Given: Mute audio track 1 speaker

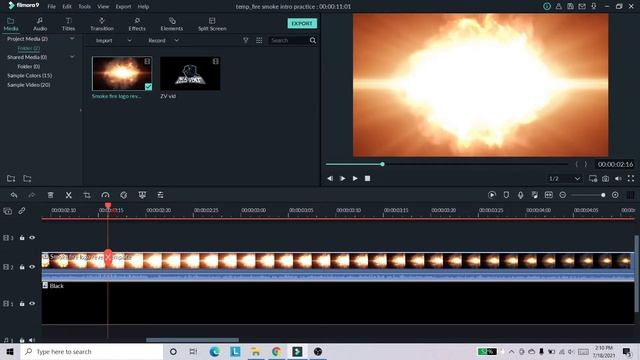Looking at the screenshot, I should point(32,340).
